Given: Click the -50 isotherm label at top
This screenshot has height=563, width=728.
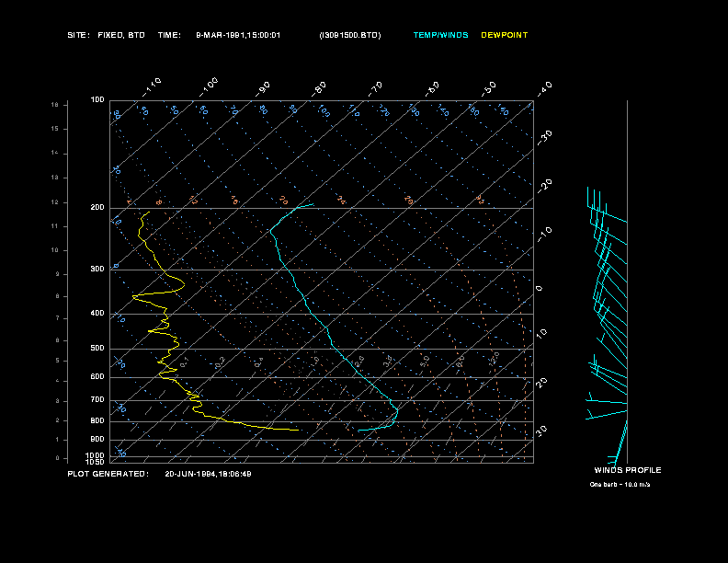Looking at the screenshot, I should [488, 88].
